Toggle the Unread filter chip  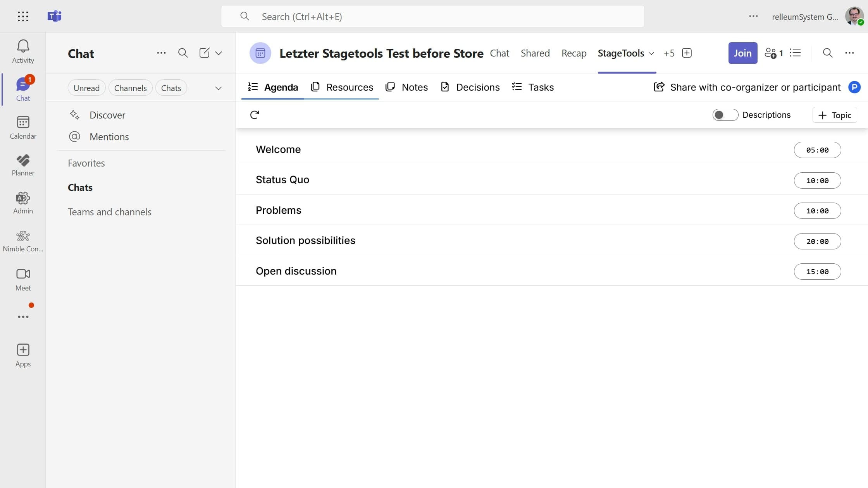(x=87, y=88)
